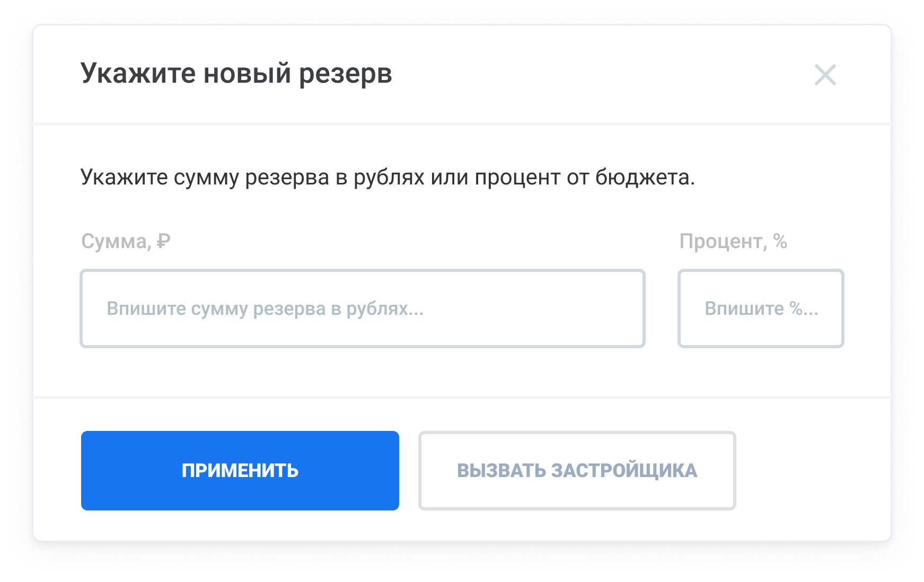The height and width of the screenshot is (582, 924).
Task: Click empty footer area right of ВЫЗВАТЬ ЗАСТРОЙЩИКА
Action: (x=811, y=470)
